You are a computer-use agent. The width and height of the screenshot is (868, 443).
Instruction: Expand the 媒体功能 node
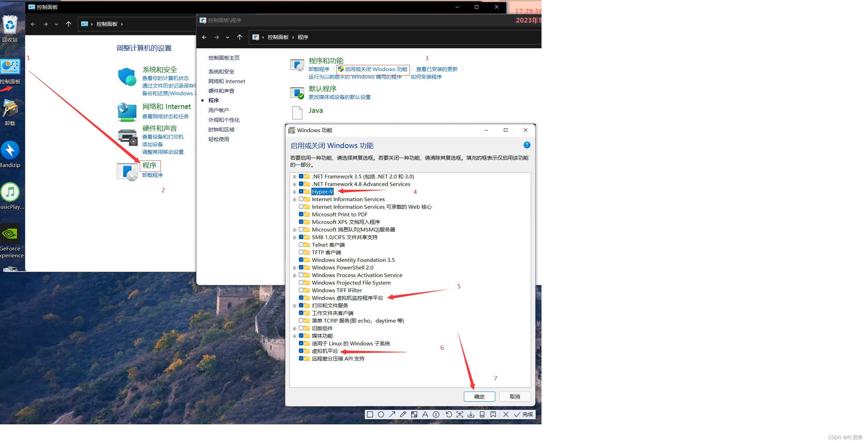[x=294, y=336]
